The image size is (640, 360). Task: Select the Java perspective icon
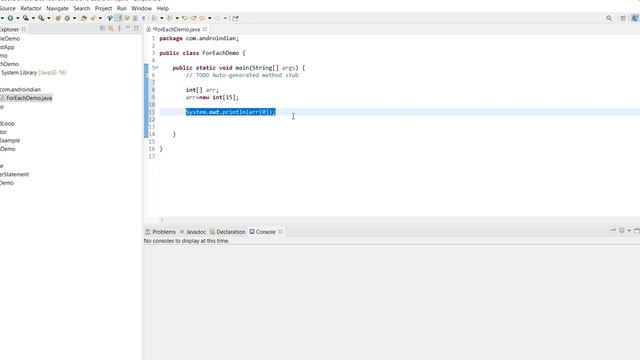pyautogui.click(x=635, y=18)
